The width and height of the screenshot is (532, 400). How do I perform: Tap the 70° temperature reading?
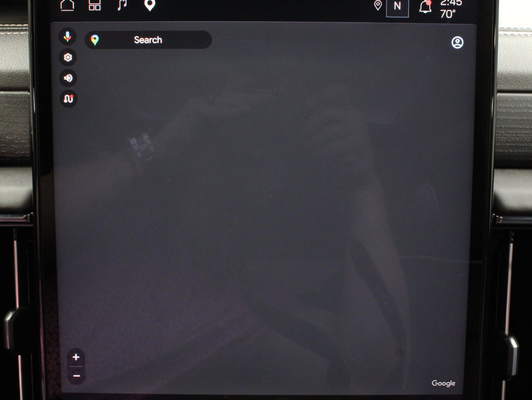coord(448,14)
